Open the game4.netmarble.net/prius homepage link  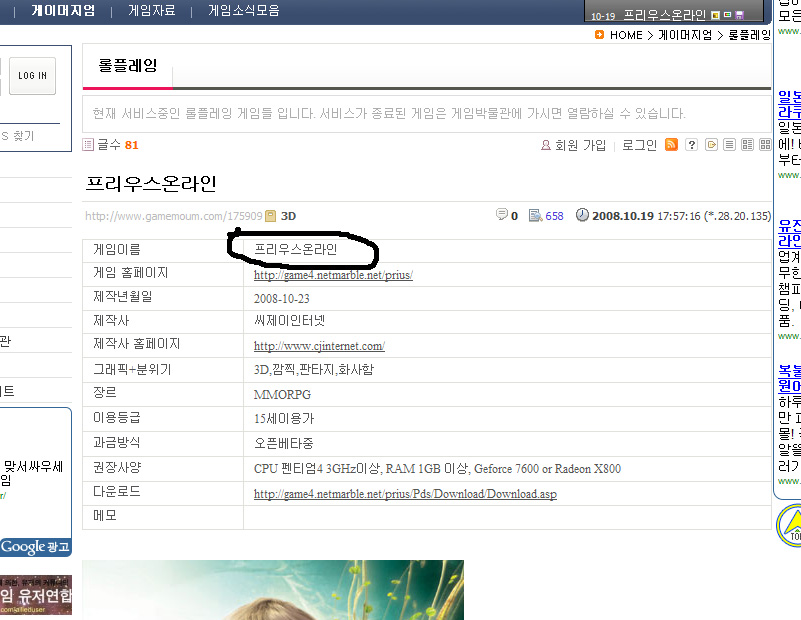[x=333, y=275]
